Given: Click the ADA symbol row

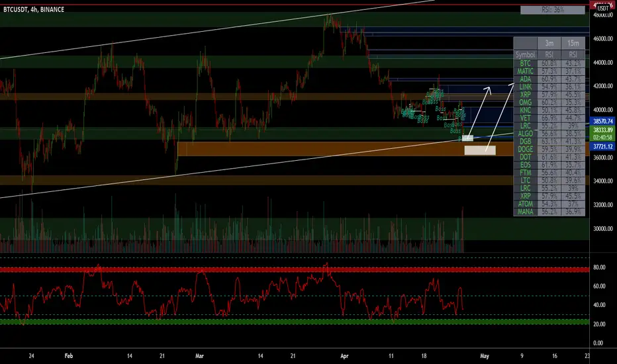Looking at the screenshot, I should (x=526, y=79).
